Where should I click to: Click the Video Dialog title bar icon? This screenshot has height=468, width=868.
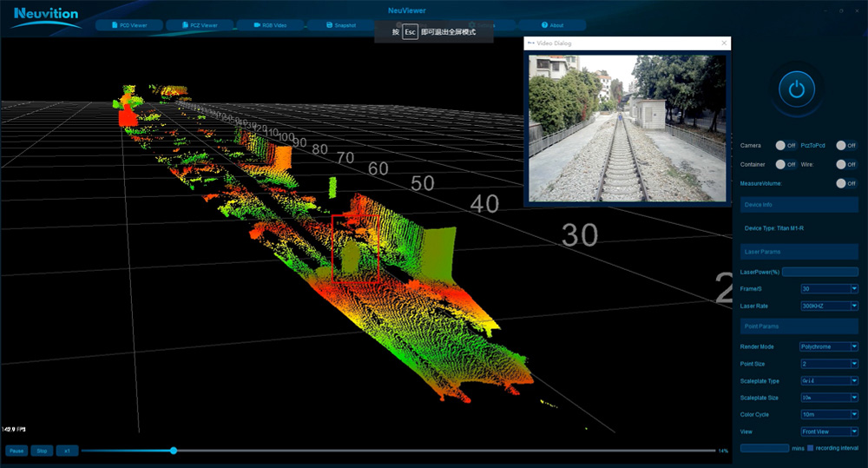click(x=531, y=43)
